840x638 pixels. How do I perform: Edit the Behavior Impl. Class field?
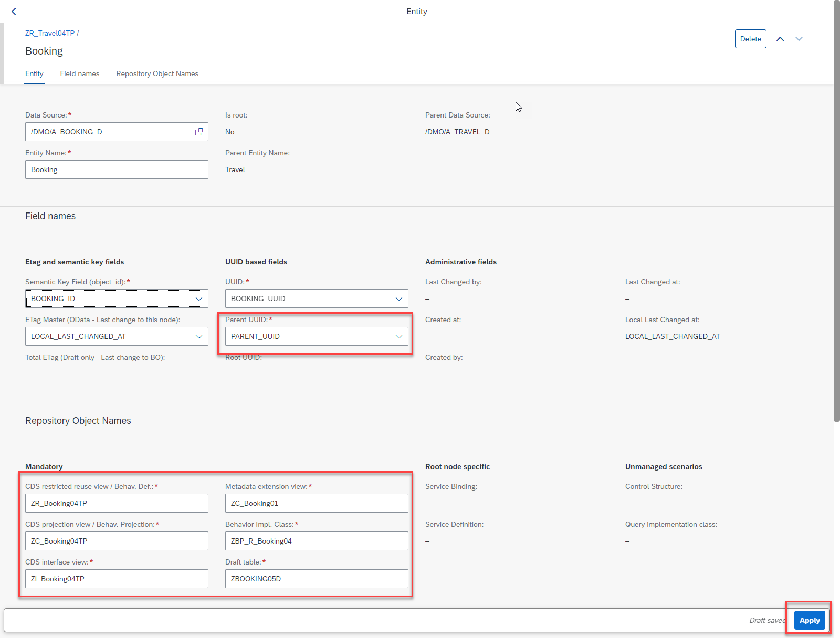(x=317, y=541)
